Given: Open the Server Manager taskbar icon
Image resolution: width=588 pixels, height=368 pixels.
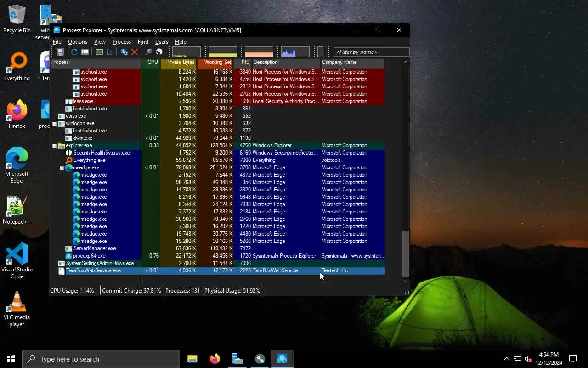Looking at the screenshot, I should click(x=237, y=359).
